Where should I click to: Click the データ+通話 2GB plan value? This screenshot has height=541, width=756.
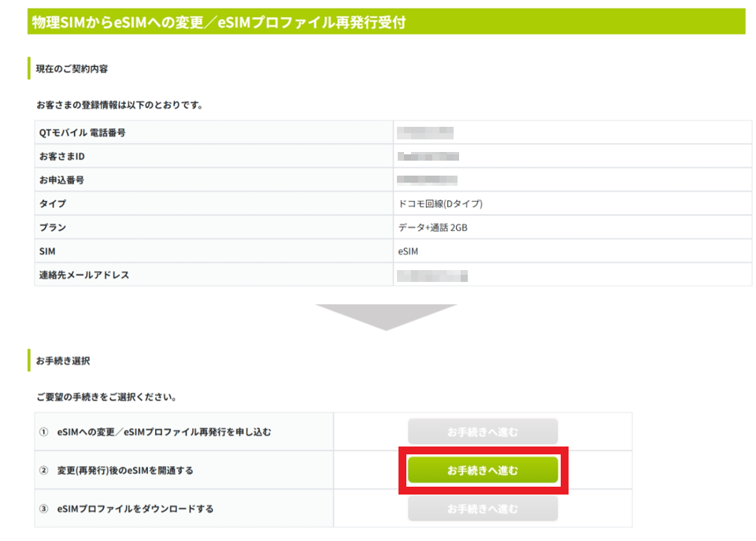[438, 228]
